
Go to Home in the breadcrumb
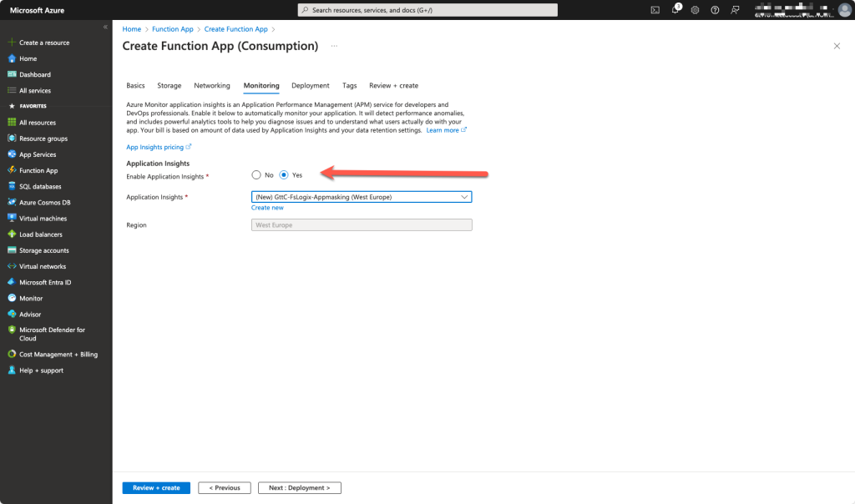coord(131,29)
